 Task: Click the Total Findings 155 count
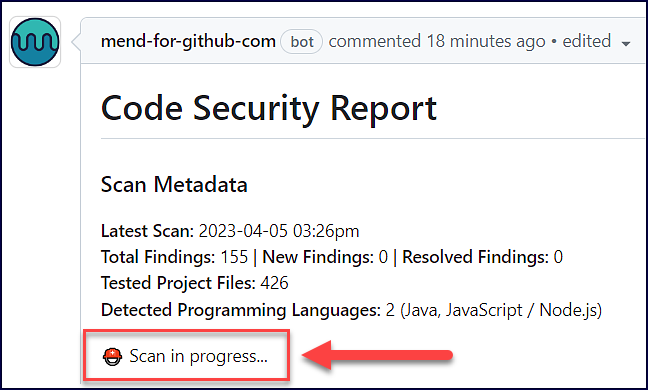pos(234,257)
